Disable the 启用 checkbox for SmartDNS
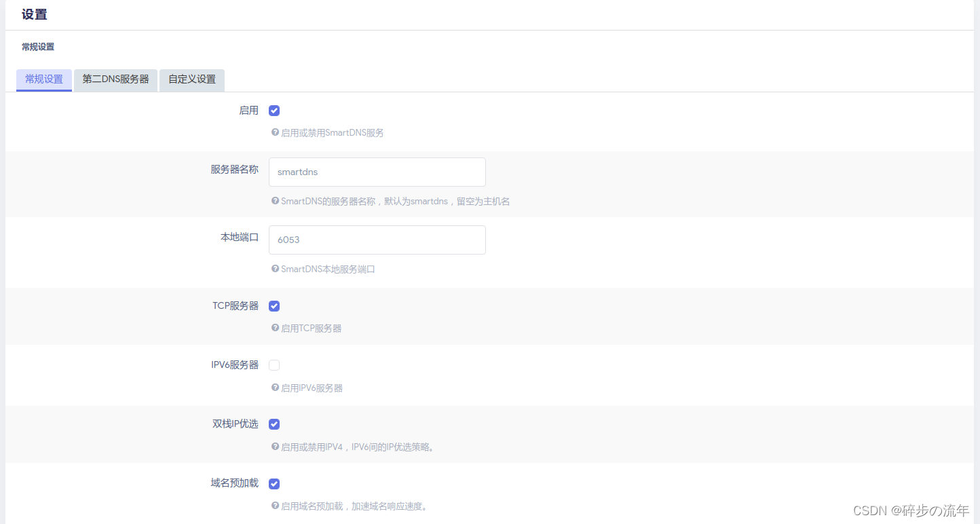 click(274, 110)
